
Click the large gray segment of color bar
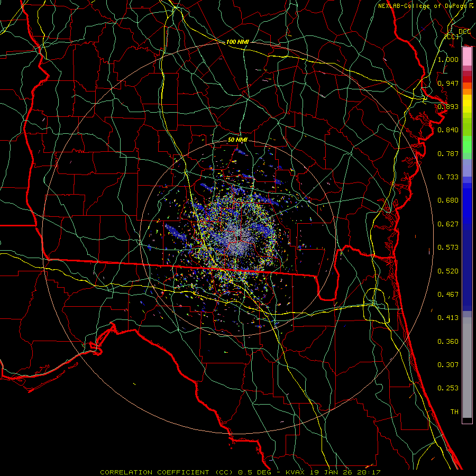467,368
